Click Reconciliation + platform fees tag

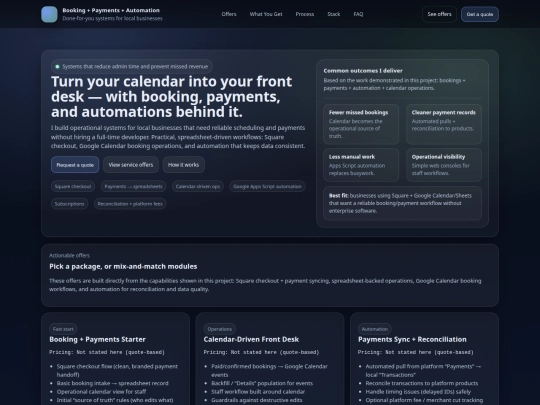(x=130, y=204)
